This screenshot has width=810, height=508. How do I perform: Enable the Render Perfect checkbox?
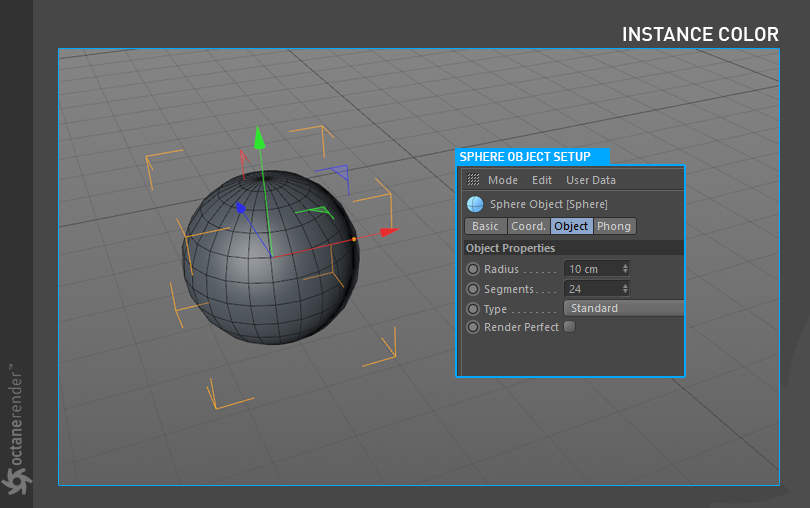[x=570, y=327]
